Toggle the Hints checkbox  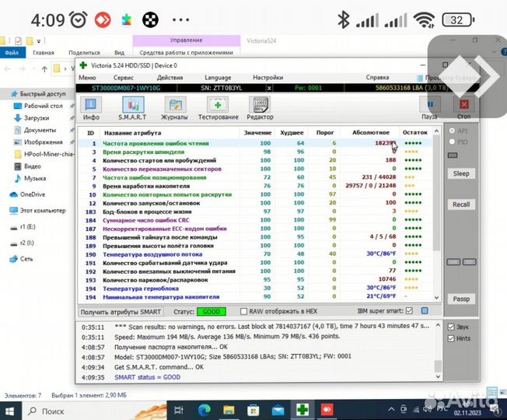click(x=451, y=338)
